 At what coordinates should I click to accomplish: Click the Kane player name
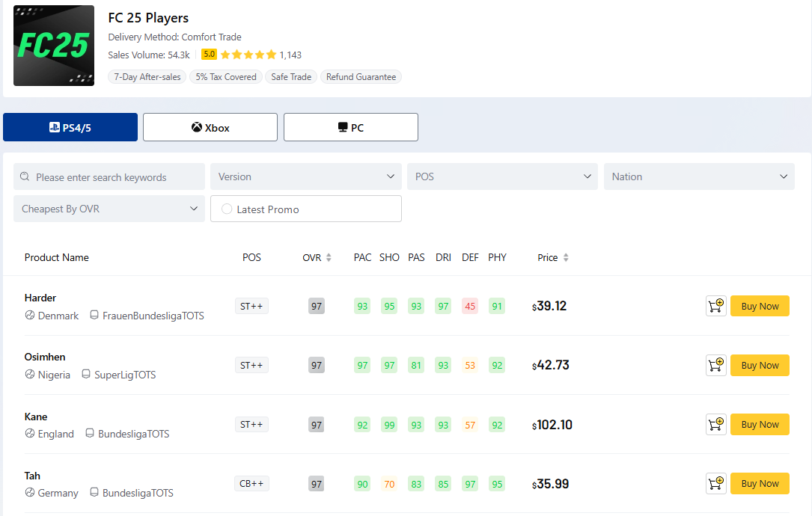pyautogui.click(x=36, y=417)
